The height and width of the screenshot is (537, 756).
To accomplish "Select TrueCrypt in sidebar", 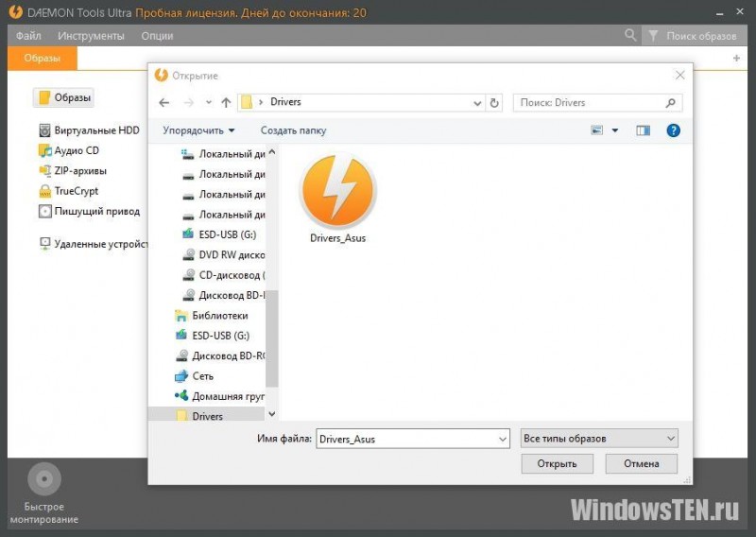I will point(68,191).
